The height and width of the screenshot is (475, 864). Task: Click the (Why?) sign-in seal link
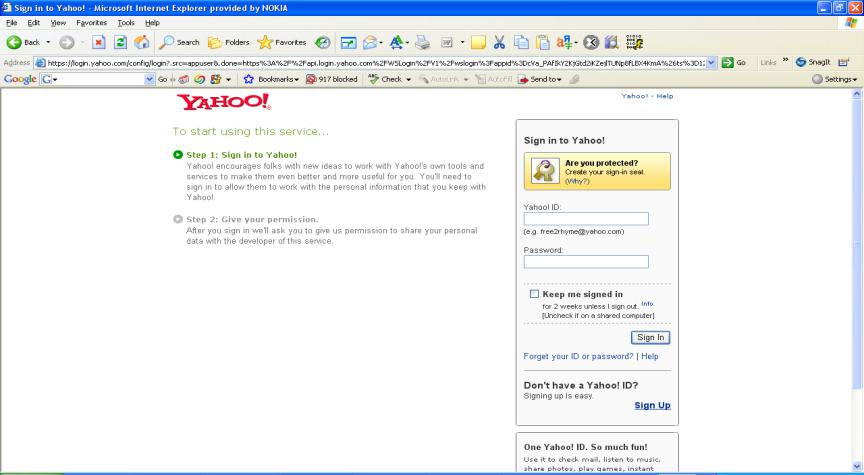tap(577, 181)
